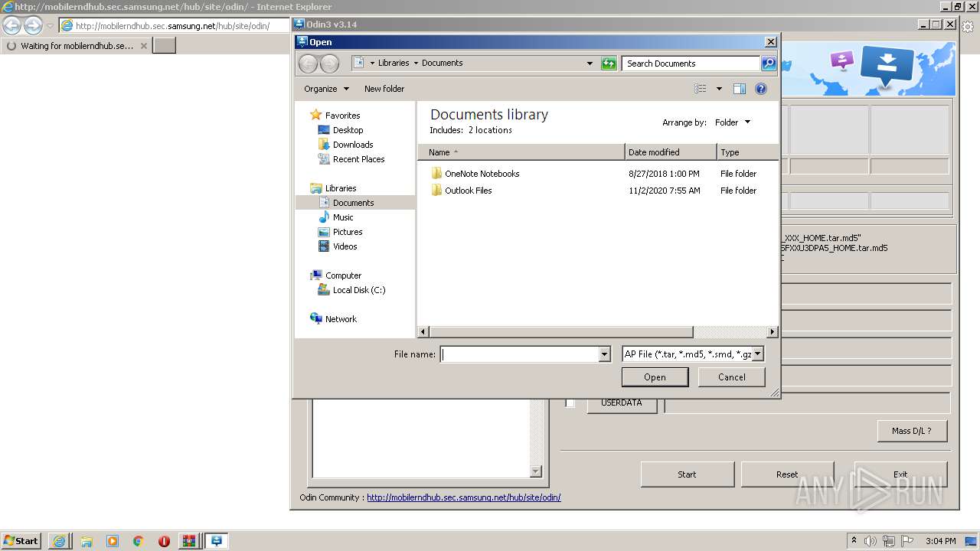
Task: Click the search magnifier in Search Documents
Action: (769, 64)
